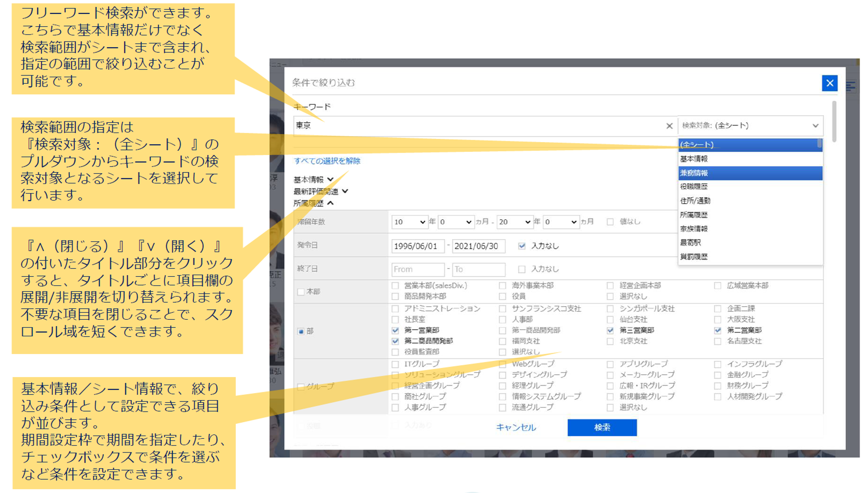This screenshot has width=868, height=493.
Task: Close the filter dialog with the X button
Action: click(x=829, y=83)
